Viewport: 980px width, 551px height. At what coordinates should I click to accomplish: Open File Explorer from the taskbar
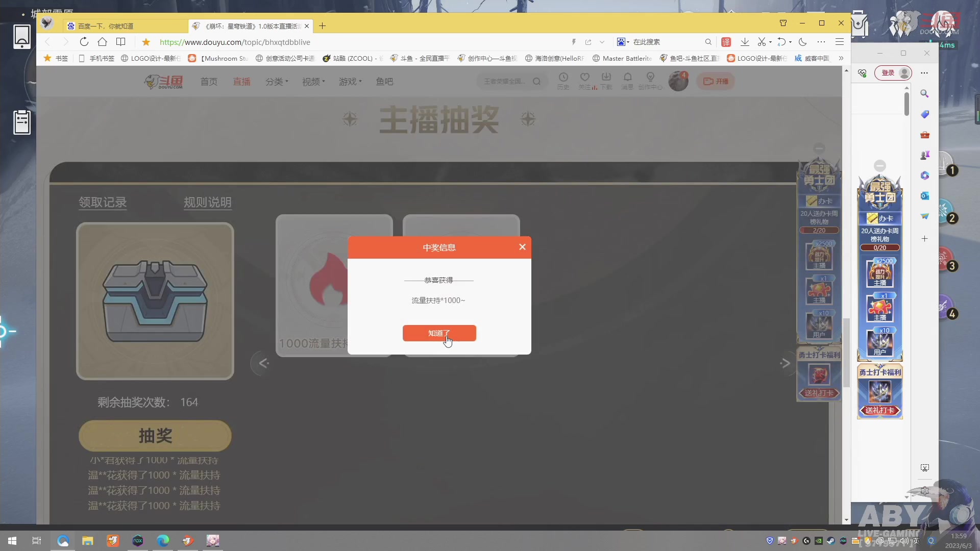pos(88,540)
